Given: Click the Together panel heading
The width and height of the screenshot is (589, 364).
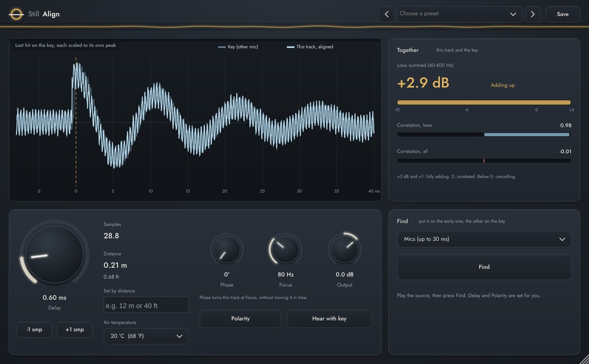Looking at the screenshot, I should pyautogui.click(x=408, y=50).
